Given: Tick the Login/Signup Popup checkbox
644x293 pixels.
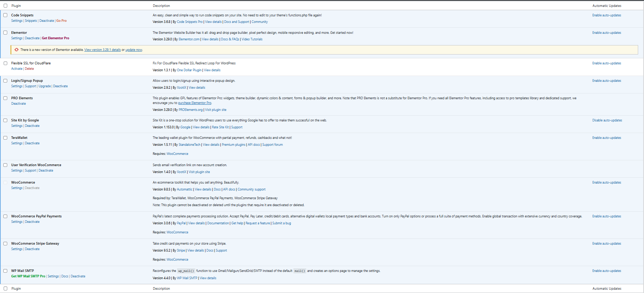Looking at the screenshot, I should pyautogui.click(x=5, y=81).
